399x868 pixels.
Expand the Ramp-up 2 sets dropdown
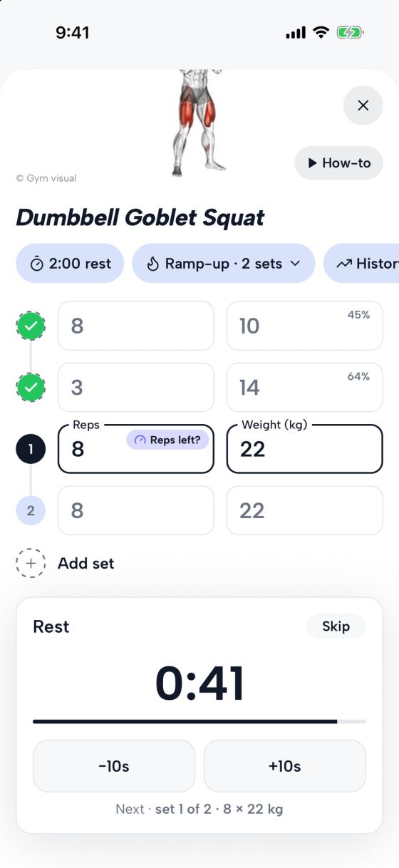coord(223,264)
